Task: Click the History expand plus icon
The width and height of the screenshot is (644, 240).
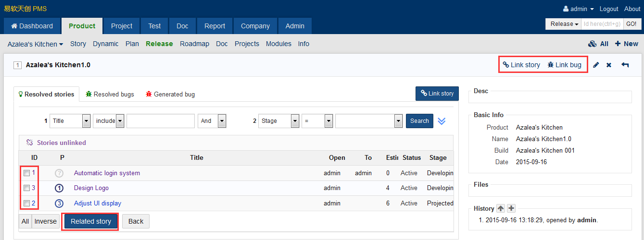Action: tap(511, 208)
